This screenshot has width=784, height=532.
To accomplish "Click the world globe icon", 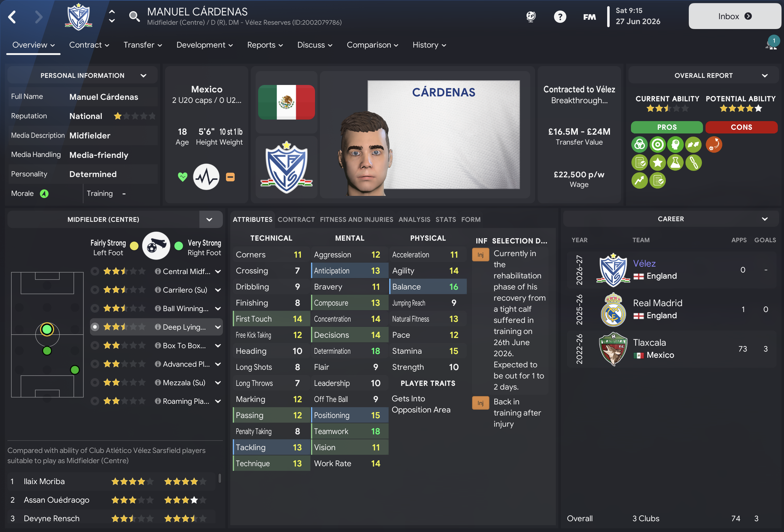I will pos(530,16).
